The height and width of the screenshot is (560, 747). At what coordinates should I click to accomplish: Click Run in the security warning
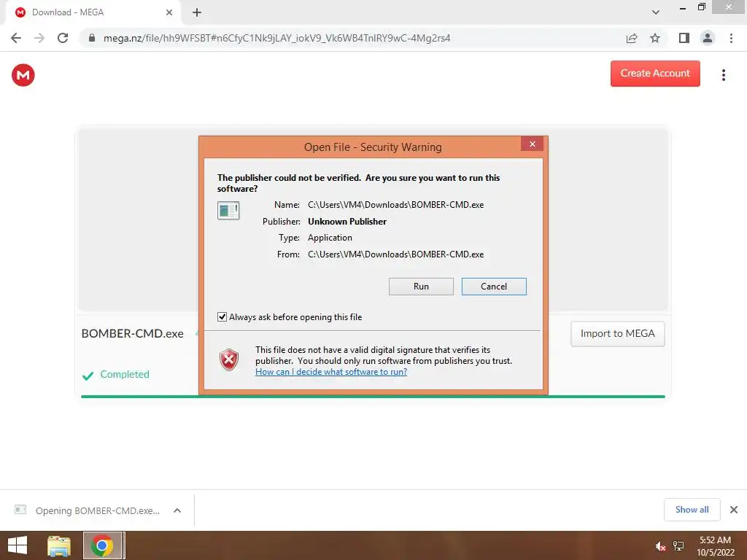pyautogui.click(x=421, y=286)
